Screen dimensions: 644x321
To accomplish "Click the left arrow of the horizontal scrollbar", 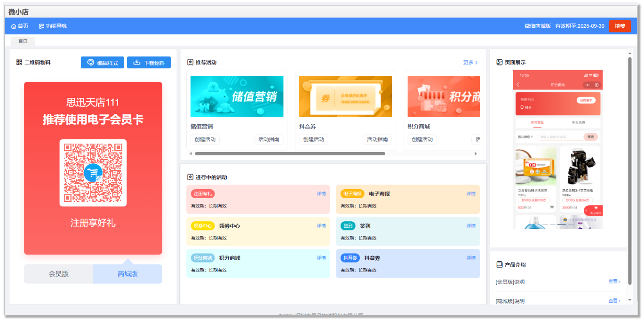I will 191,153.
